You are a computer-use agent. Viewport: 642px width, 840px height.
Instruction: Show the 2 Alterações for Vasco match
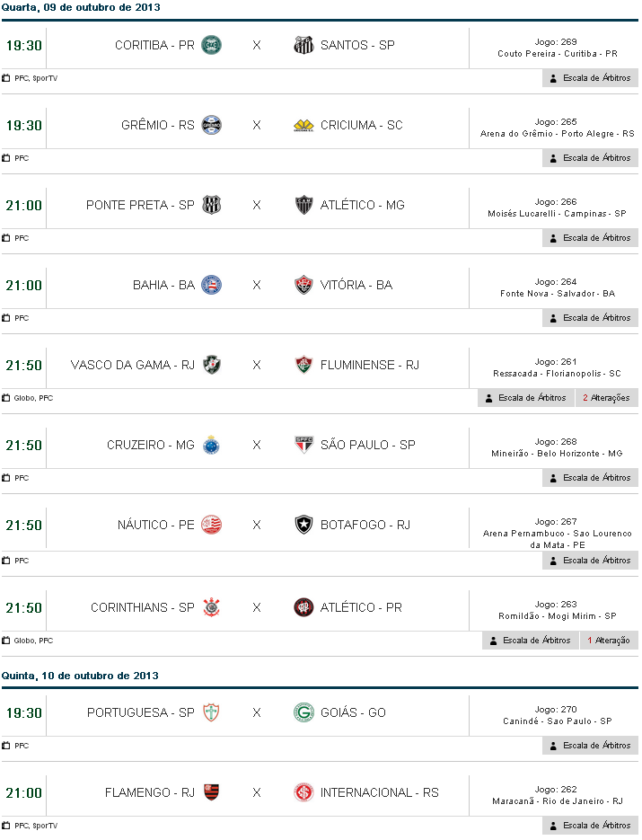(x=606, y=398)
